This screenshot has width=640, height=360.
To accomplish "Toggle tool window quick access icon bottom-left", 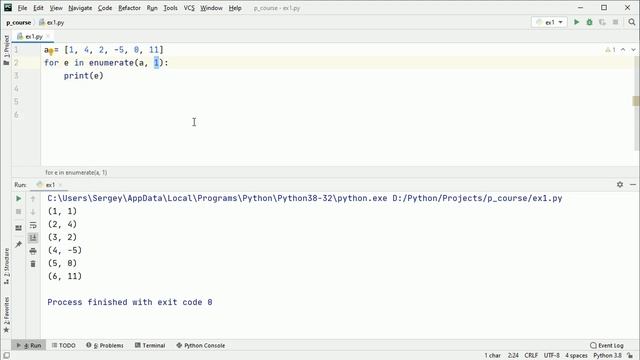I will coord(6,356).
